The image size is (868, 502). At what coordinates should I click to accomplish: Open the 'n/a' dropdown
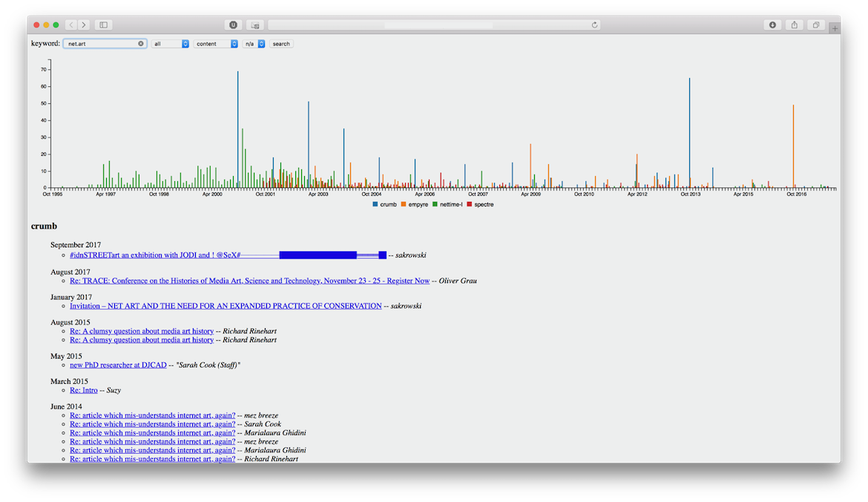pos(254,44)
